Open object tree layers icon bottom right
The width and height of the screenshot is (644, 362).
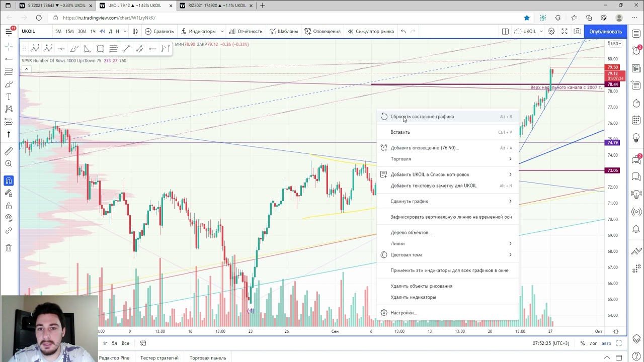coord(636,338)
